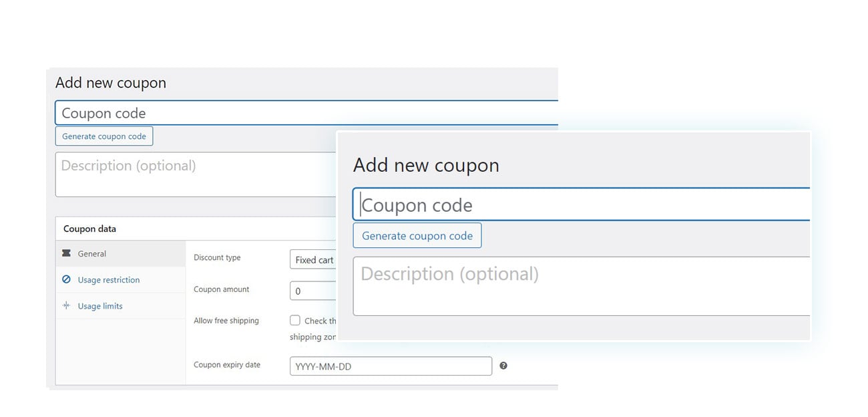Viewport: 868px width, 417px height.
Task: Click the Coupon expiry date YYYY-MM-DD field
Action: 390,366
